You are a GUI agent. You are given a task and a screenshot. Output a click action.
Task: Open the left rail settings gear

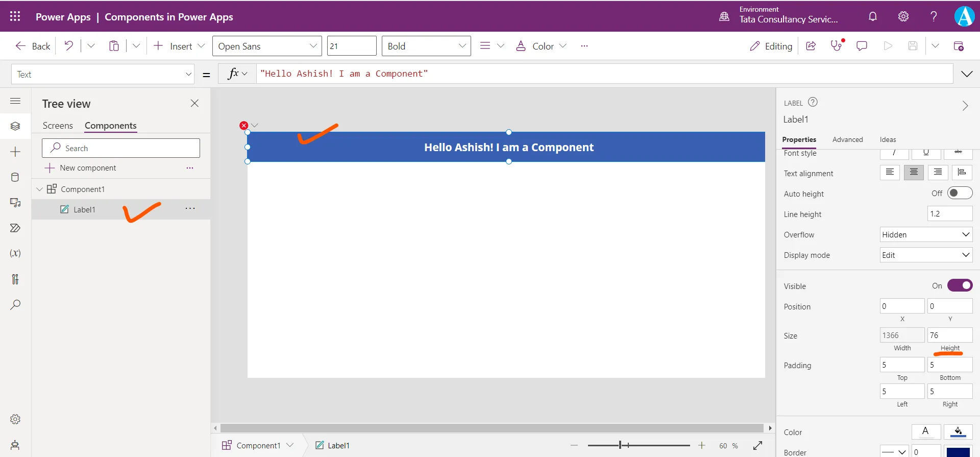pyautogui.click(x=15, y=419)
